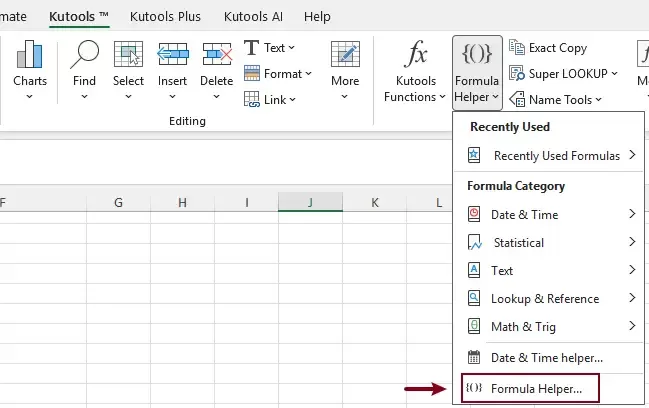The image size is (649, 408).
Task: Expand the Insert dropdown arrow
Action: (x=173, y=97)
